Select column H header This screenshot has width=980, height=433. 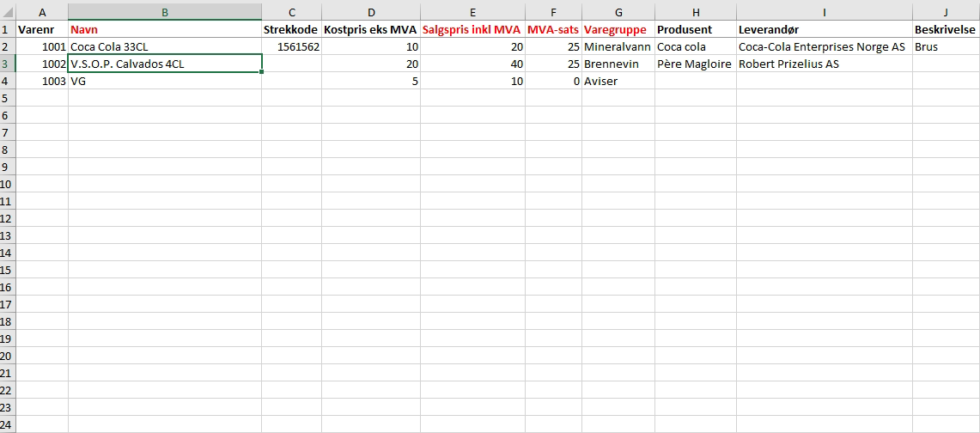(696, 12)
